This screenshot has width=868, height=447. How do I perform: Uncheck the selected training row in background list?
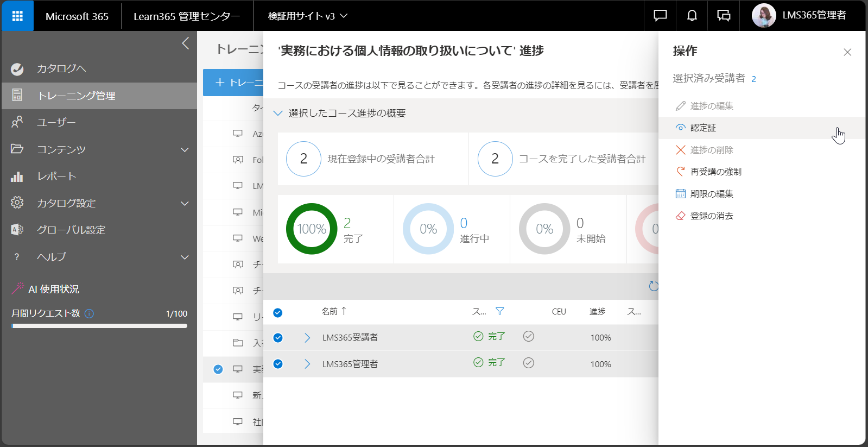click(x=218, y=369)
